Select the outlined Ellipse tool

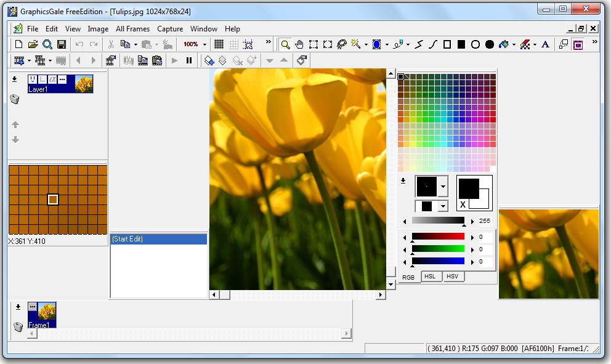point(475,44)
